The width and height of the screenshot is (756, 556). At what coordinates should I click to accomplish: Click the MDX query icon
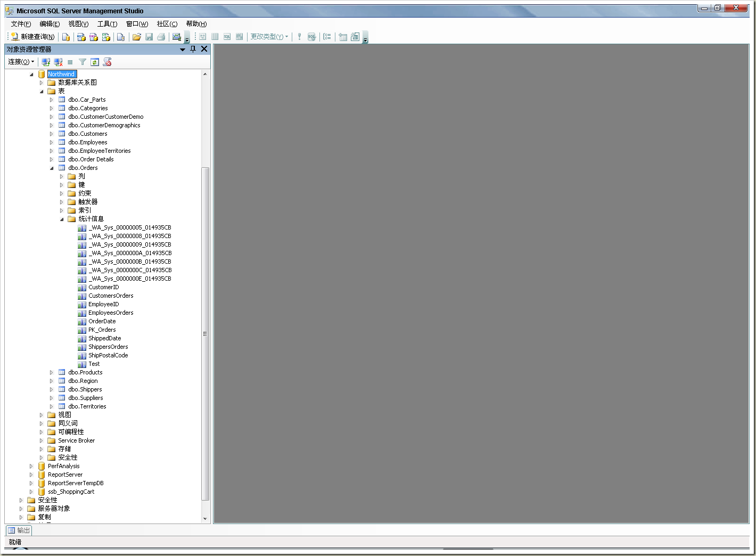coord(81,37)
